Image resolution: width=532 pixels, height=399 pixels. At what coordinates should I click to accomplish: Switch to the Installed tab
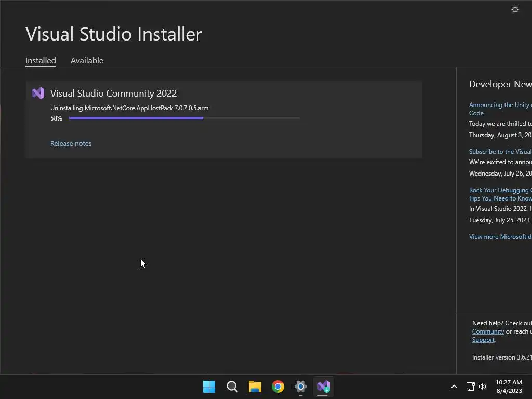click(41, 60)
